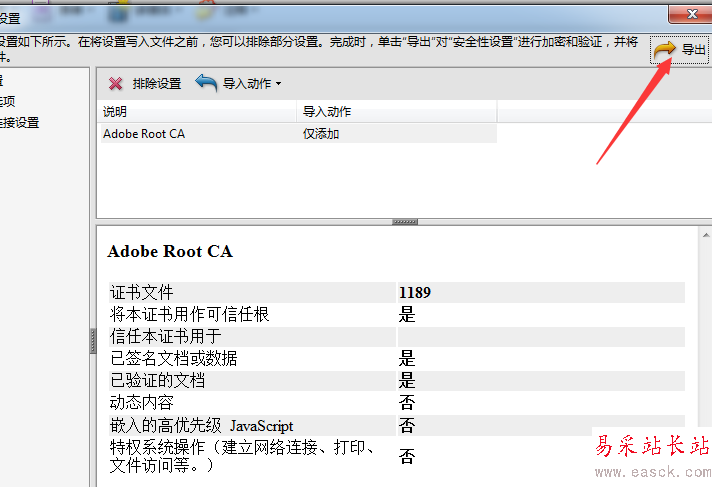Click the 说明 column header
The image size is (712, 487).
197,111
